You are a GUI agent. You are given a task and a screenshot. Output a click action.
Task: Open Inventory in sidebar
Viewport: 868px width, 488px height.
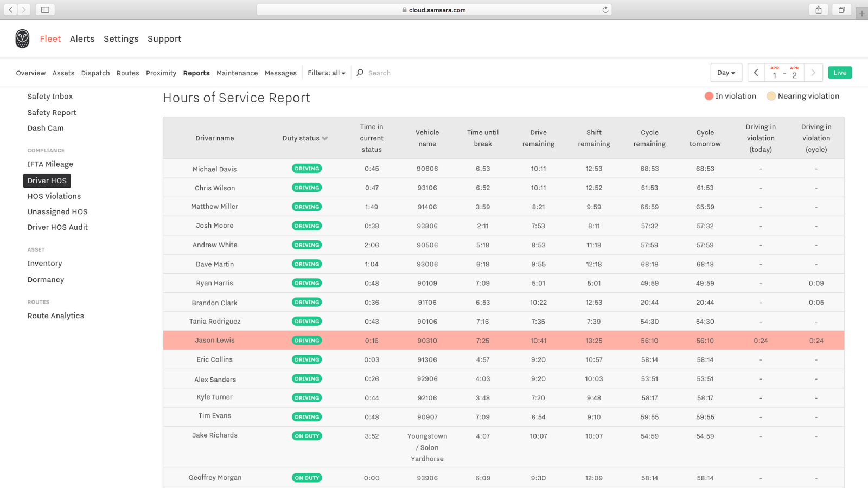coord(44,264)
